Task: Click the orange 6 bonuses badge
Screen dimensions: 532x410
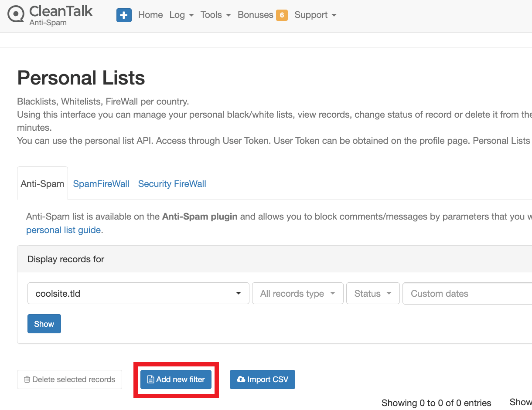Action: point(282,15)
